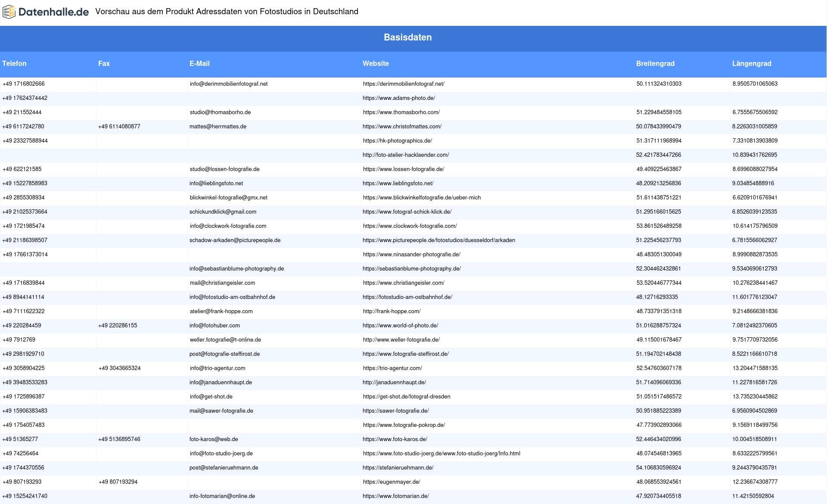The image size is (827, 504).
Task: Click email foto-karos@web.de
Action: tap(214, 439)
